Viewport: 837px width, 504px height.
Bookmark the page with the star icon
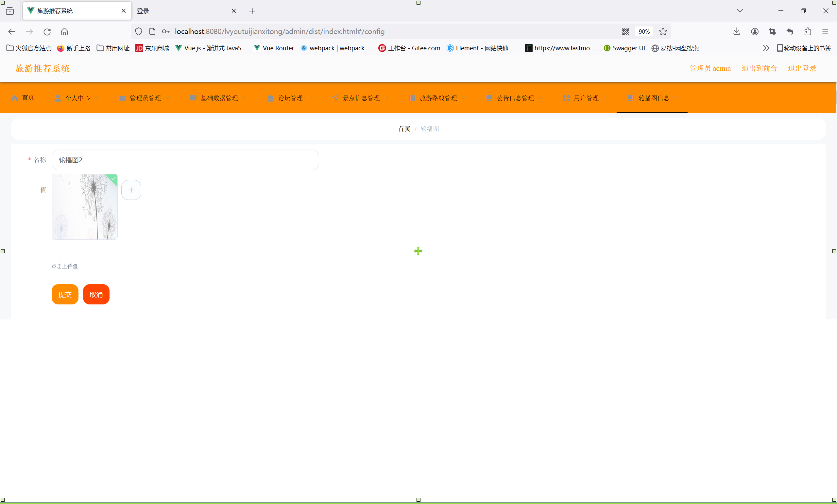click(x=663, y=32)
